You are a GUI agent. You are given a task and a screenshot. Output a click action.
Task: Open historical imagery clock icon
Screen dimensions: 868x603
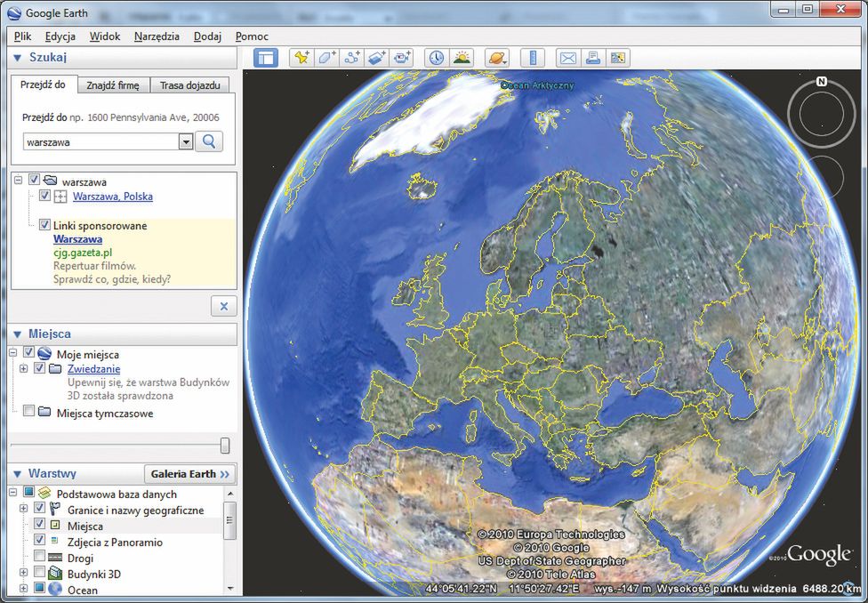437,58
